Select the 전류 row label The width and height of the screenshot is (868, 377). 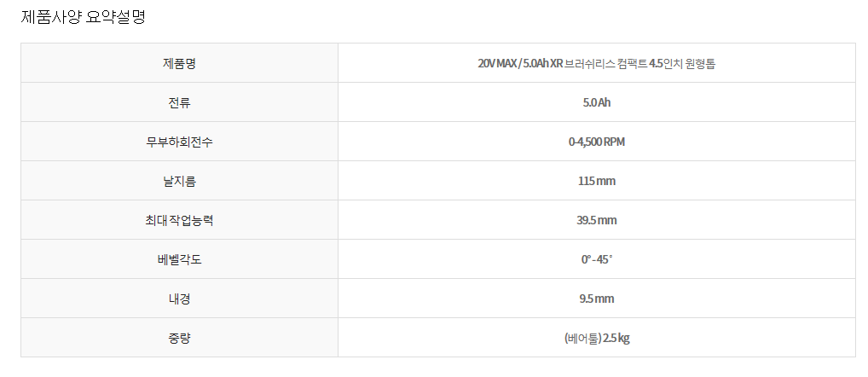pos(179,102)
